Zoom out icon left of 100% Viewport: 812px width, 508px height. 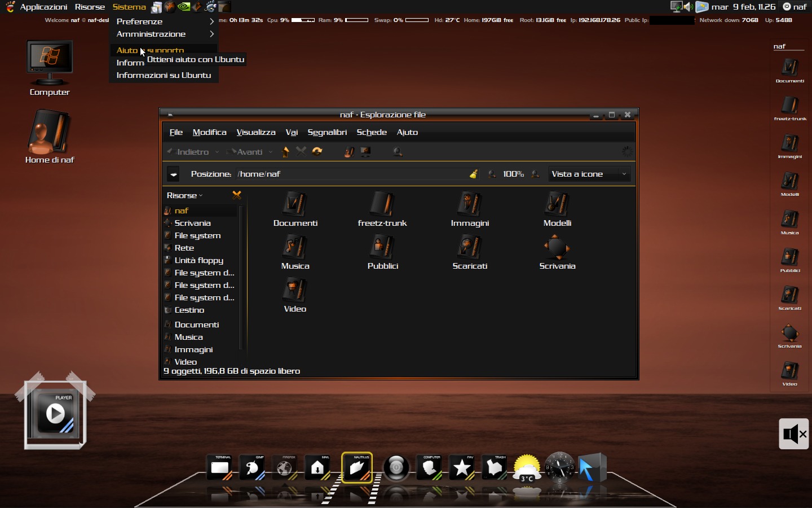click(x=492, y=174)
